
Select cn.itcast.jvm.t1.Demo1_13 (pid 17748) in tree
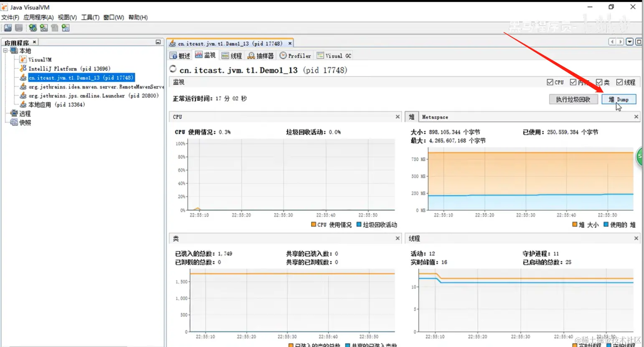point(81,78)
